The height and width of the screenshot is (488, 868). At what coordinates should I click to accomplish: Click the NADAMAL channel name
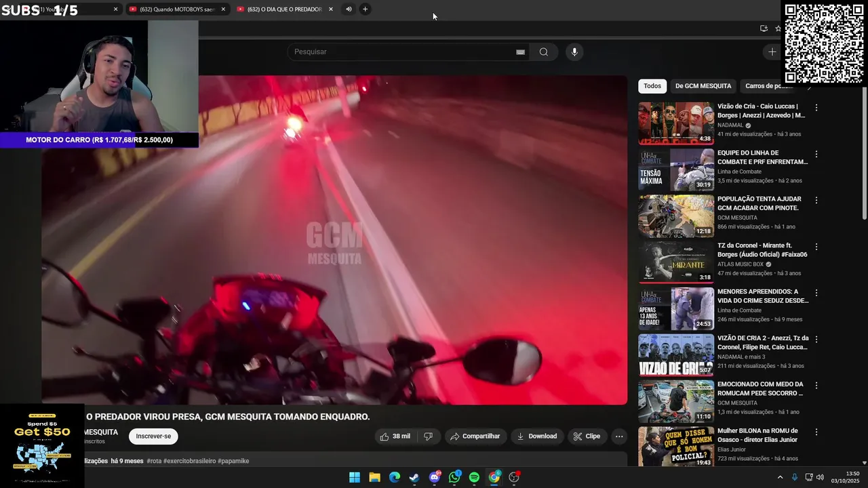point(730,125)
